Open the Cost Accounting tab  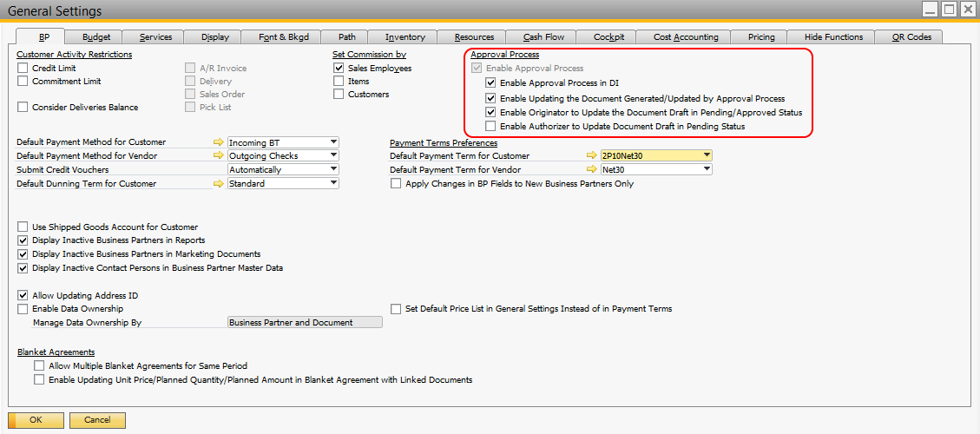(x=685, y=37)
